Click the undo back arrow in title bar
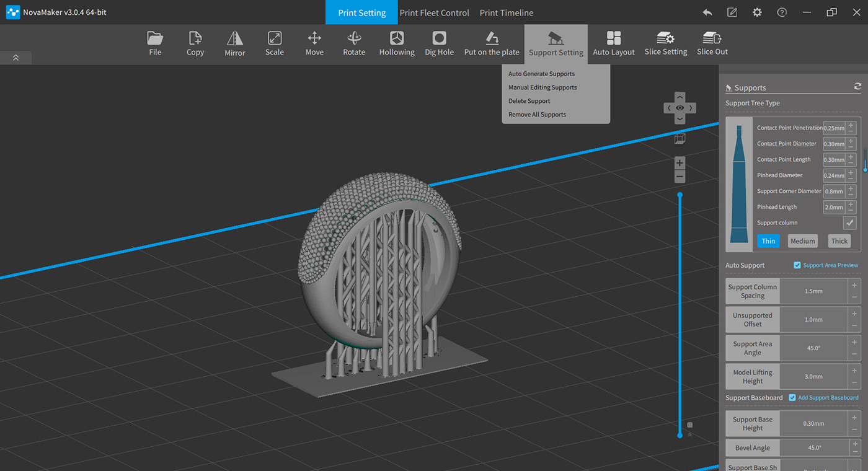868x471 pixels. pyautogui.click(x=707, y=12)
